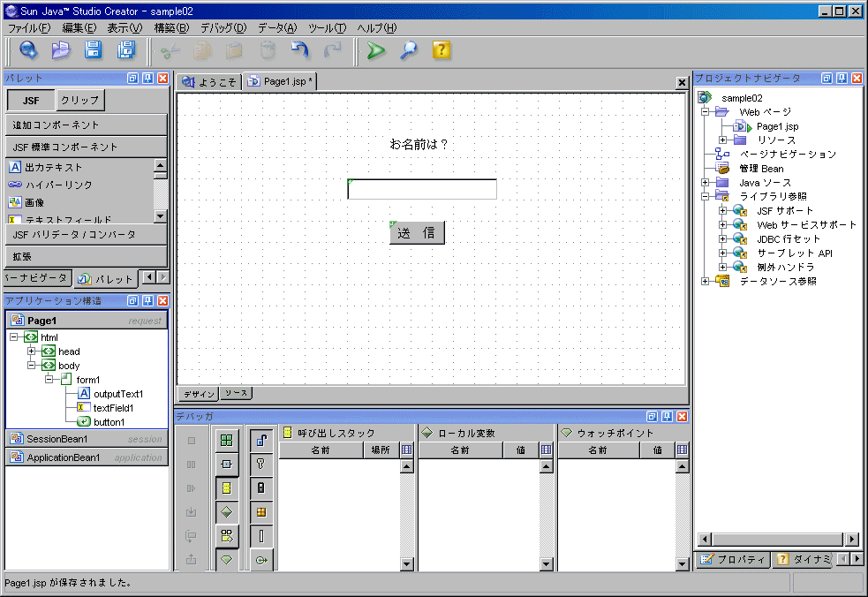868x597 pixels.
Task: Click the yellow call stack toggle icon
Action: 226,488
